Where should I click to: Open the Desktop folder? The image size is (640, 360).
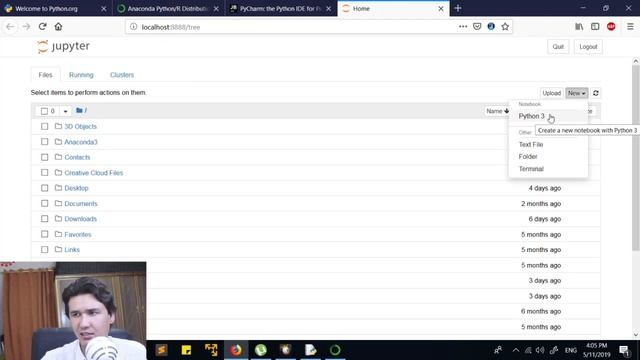(x=76, y=188)
